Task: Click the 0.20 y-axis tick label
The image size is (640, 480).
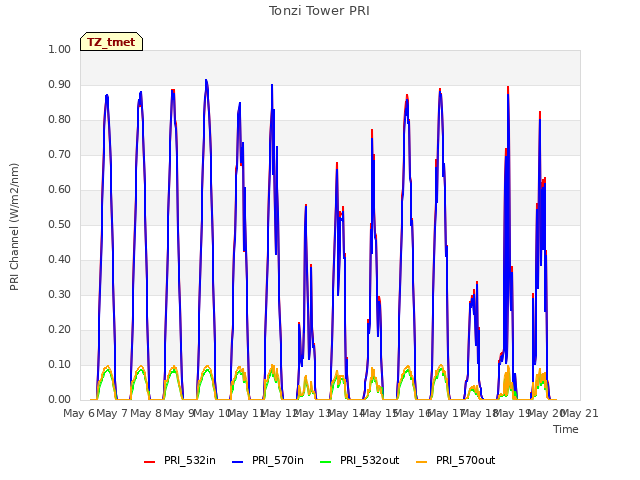Action: point(60,329)
